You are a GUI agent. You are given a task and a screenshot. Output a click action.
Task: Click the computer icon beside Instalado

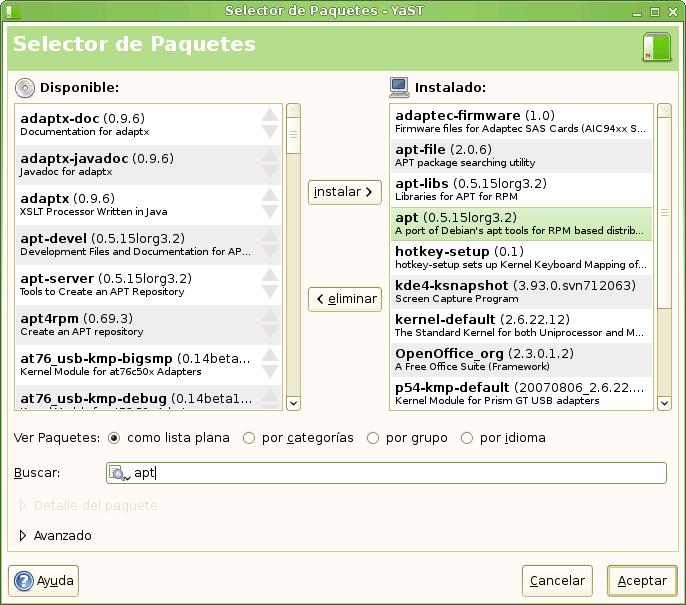coord(399,87)
